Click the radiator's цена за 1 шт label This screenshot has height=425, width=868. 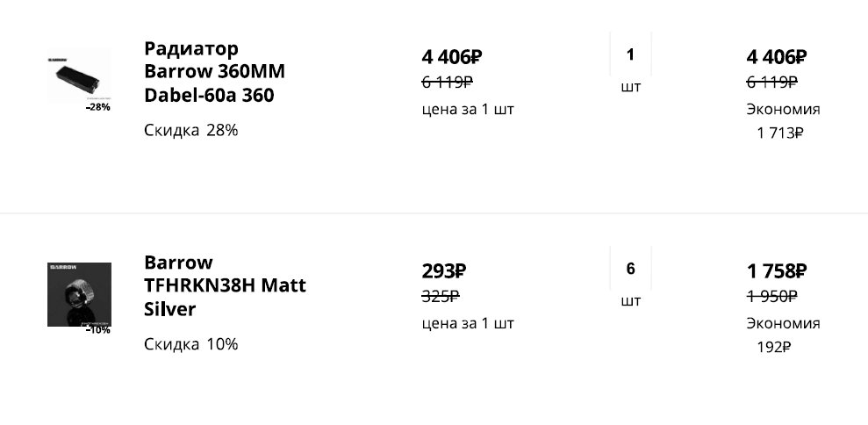(x=468, y=109)
